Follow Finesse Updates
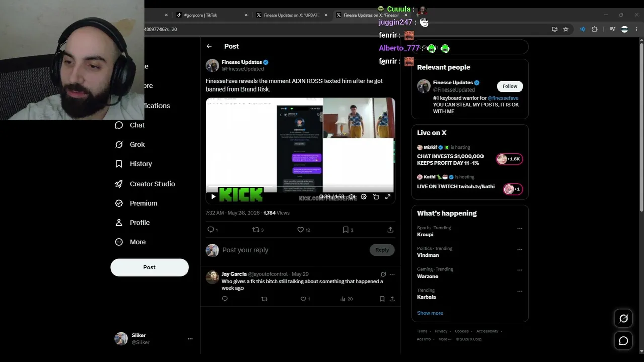Image resolution: width=644 pixels, height=362 pixels. click(x=510, y=86)
